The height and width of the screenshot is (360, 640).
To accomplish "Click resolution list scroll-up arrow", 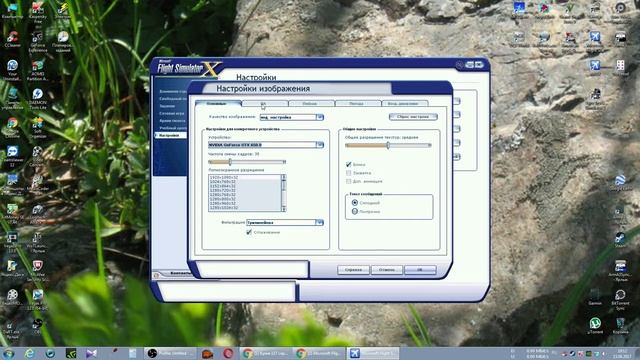I will click(284, 177).
